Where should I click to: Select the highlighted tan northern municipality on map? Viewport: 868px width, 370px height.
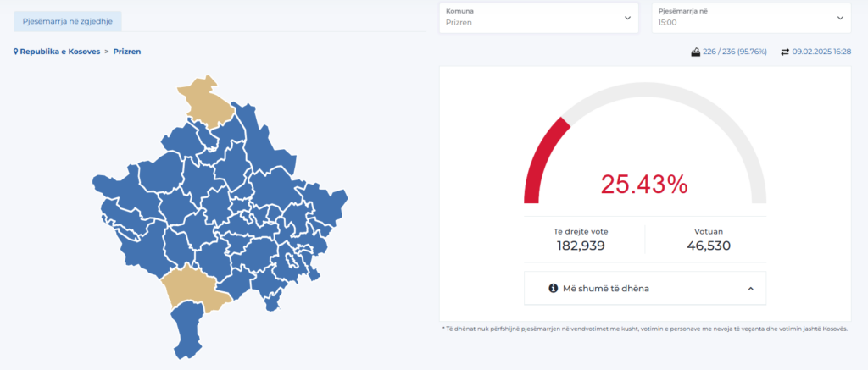point(206,100)
